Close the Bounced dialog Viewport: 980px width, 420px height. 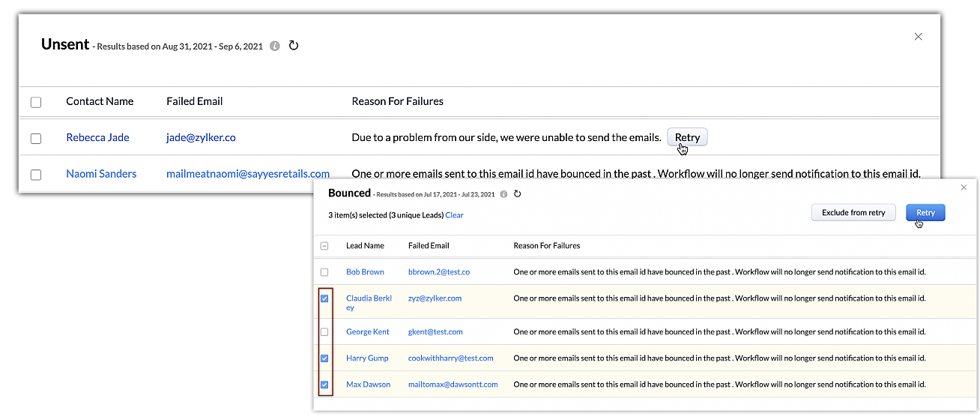point(964,187)
